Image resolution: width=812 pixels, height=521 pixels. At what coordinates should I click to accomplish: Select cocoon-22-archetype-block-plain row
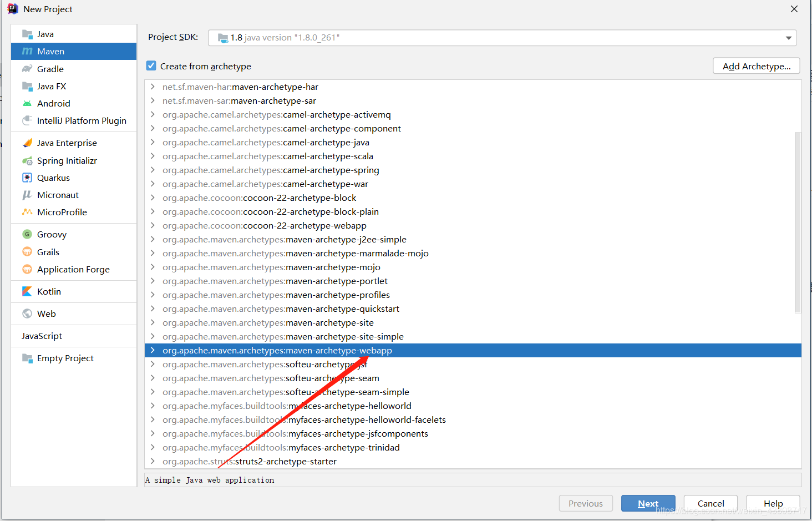473,211
